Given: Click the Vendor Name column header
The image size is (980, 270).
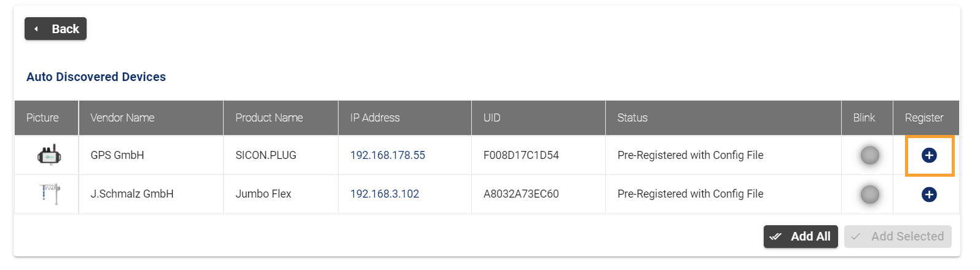Looking at the screenshot, I should [122, 118].
